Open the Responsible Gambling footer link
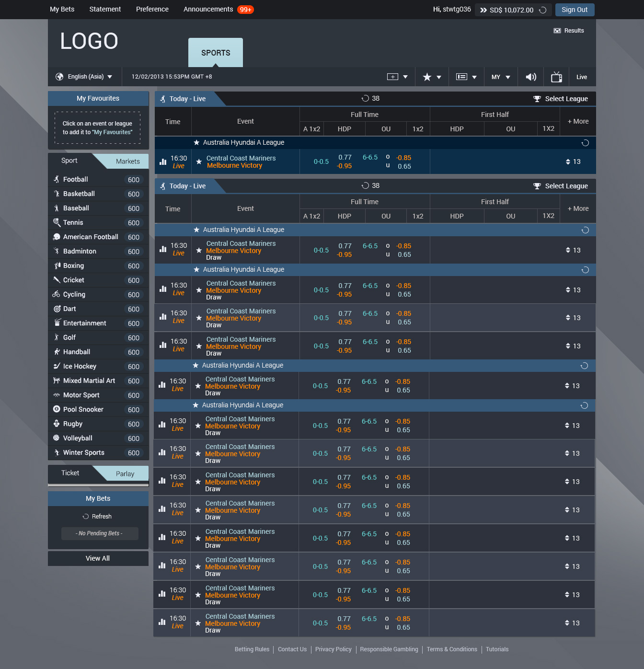Screen dimensions: 644x669 [x=389, y=649]
